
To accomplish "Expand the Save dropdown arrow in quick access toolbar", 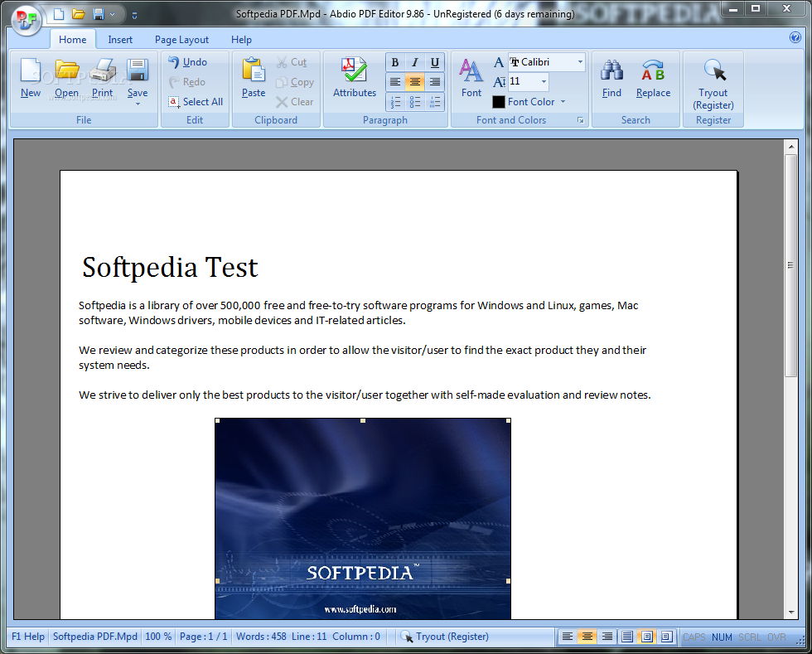I will click(x=112, y=15).
